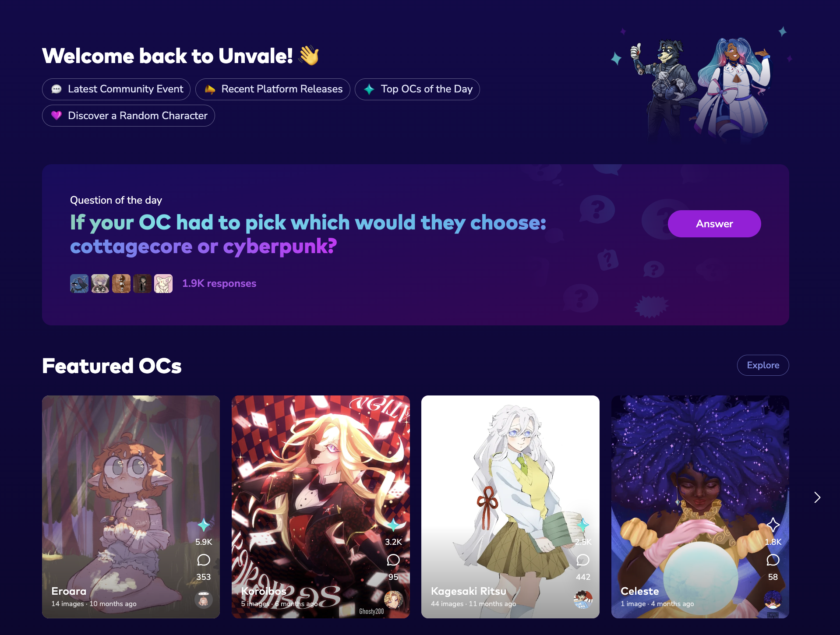
Task: Click the Explore button beside Featured OCs
Action: coord(763,365)
